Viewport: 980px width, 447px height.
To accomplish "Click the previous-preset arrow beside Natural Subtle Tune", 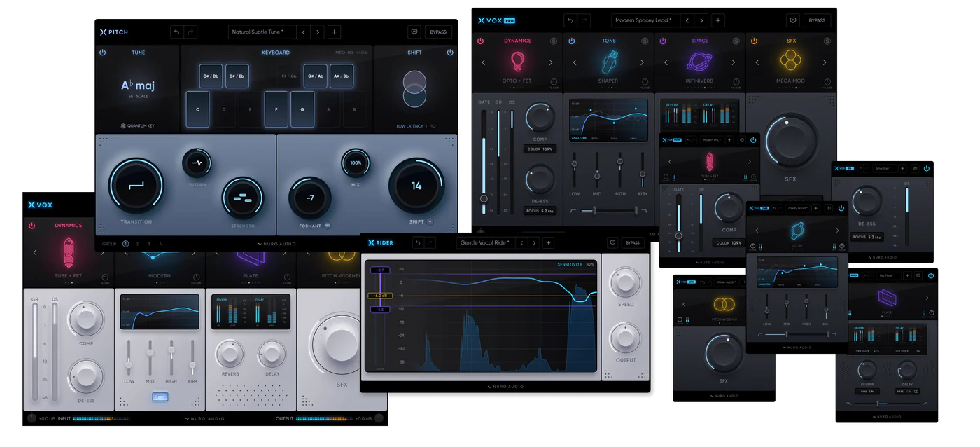I will (303, 32).
